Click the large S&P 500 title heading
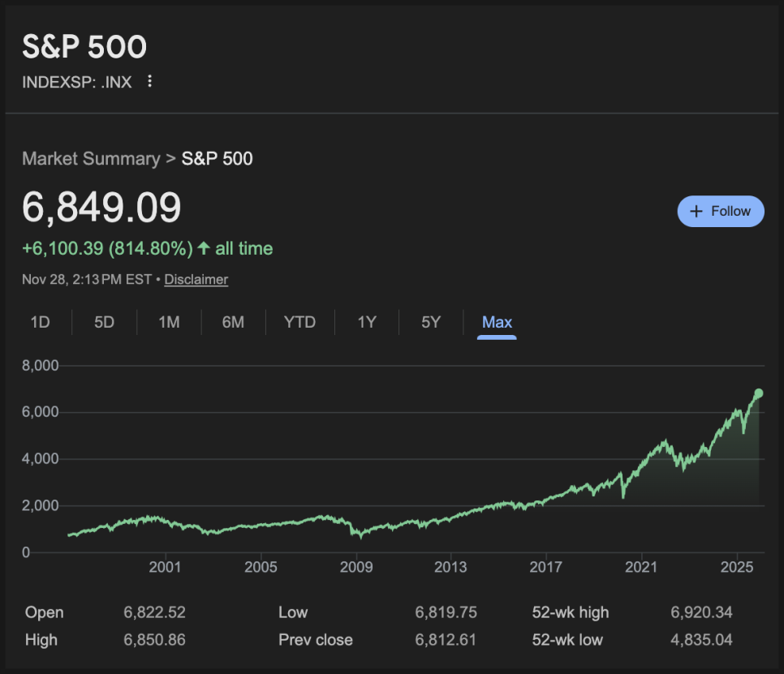784x674 pixels. point(84,47)
